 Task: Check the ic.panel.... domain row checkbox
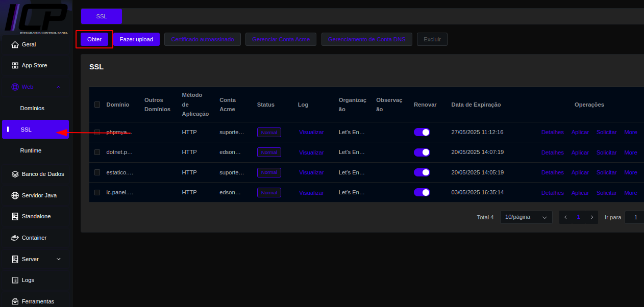[97, 193]
